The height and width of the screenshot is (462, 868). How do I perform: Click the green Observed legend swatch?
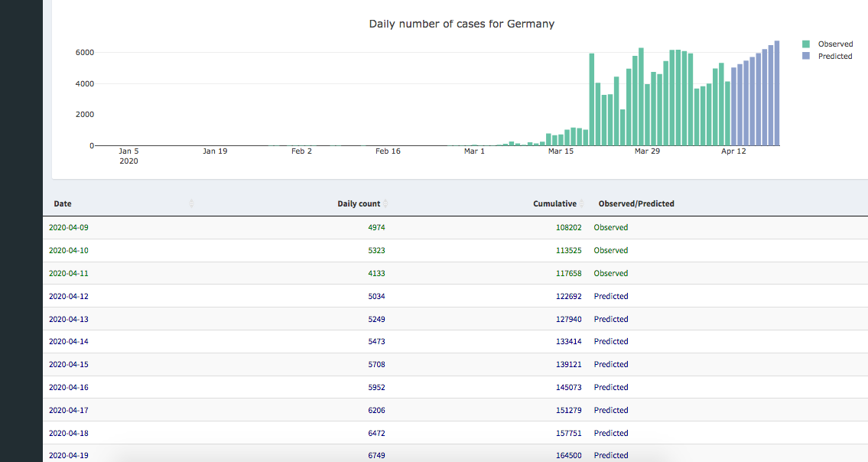[x=806, y=44]
